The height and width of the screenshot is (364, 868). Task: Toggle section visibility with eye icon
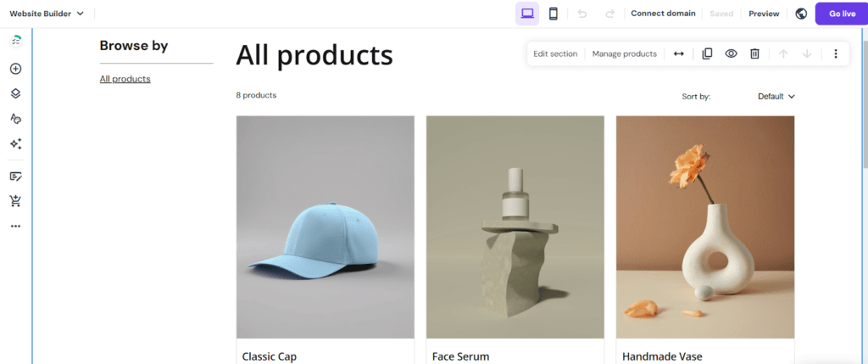pyautogui.click(x=732, y=53)
